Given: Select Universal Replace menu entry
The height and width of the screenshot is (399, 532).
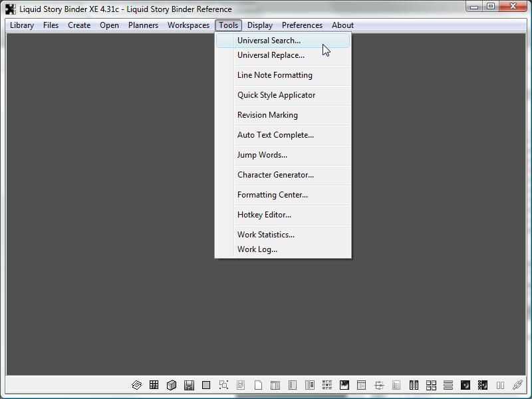Looking at the screenshot, I should 271,55.
